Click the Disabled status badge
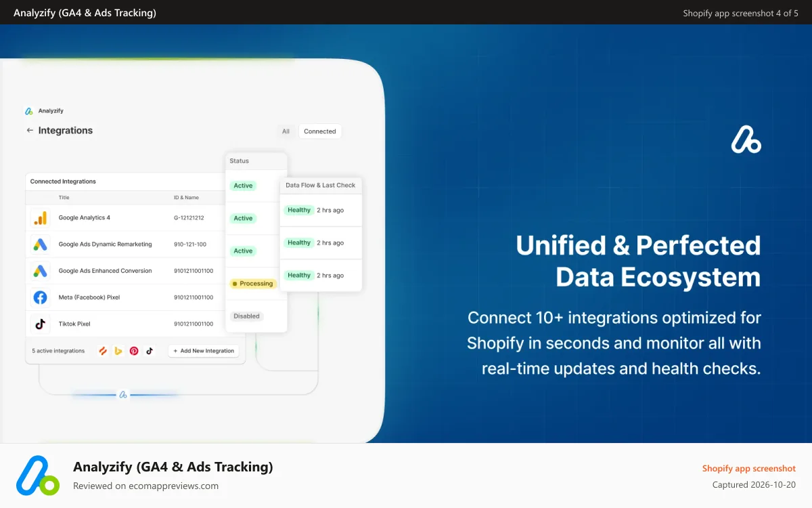Viewport: 812px width, 508px height. 247,316
